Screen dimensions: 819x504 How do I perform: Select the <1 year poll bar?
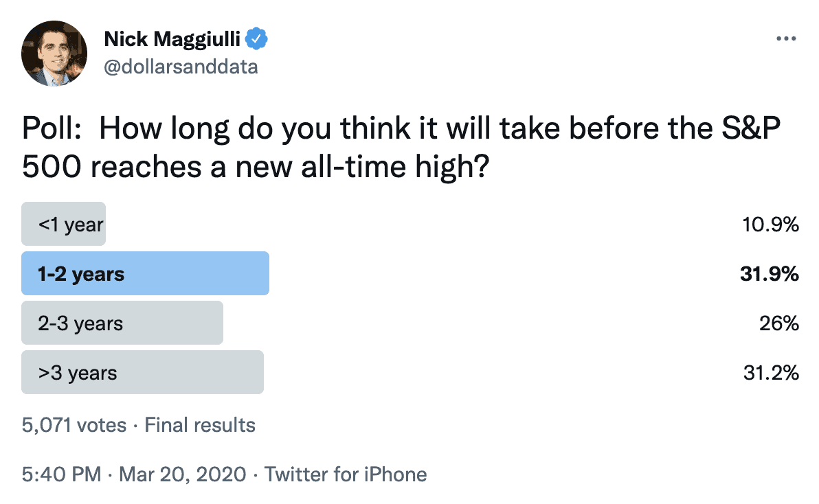pyautogui.click(x=64, y=224)
